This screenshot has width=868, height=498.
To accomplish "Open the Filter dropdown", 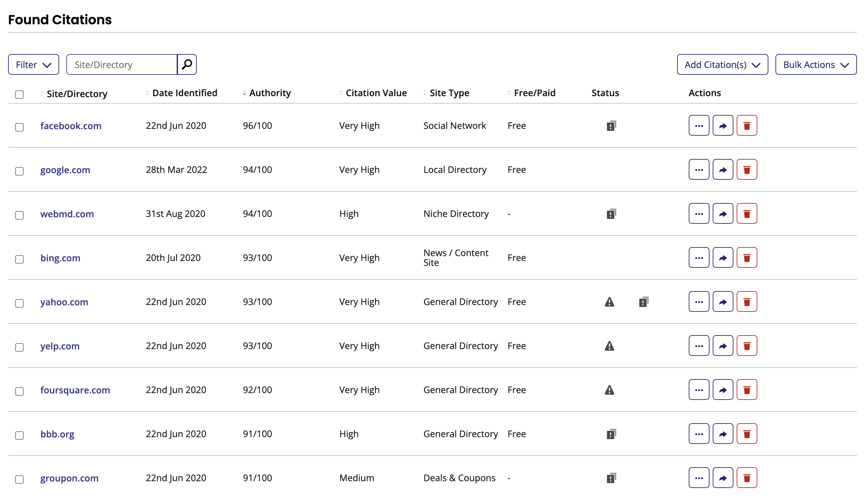I will [x=34, y=64].
